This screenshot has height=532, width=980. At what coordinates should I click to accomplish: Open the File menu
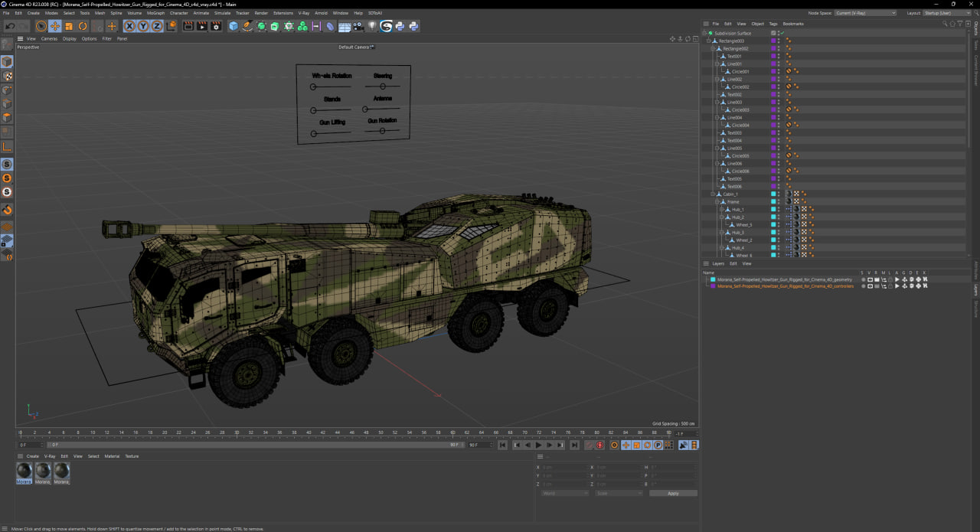coord(6,13)
